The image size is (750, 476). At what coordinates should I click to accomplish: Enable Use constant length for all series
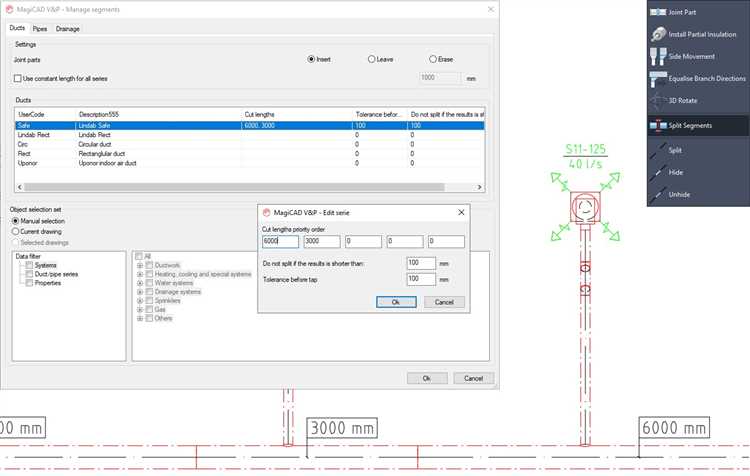18,78
